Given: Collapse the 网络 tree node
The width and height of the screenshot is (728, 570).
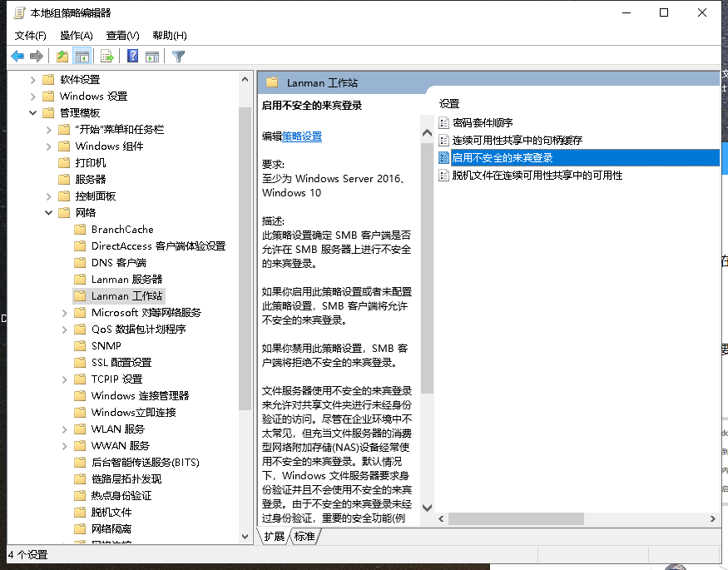Looking at the screenshot, I should pos(49,212).
